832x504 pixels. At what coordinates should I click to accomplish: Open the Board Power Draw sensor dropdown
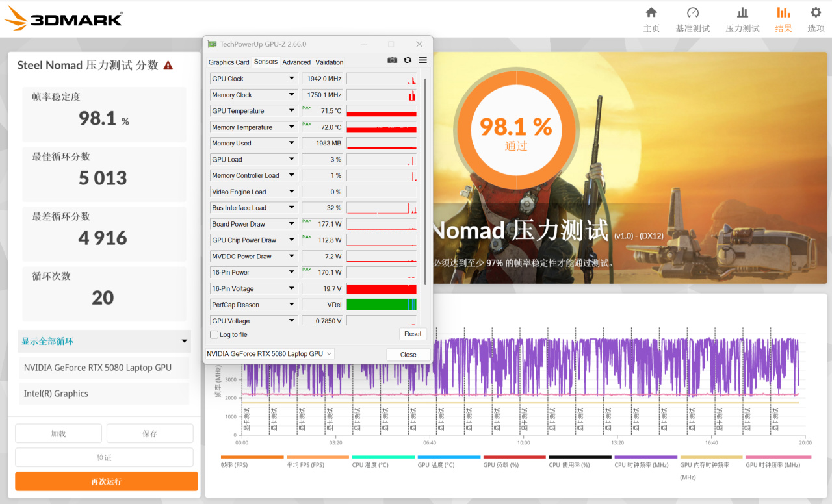[x=292, y=224]
